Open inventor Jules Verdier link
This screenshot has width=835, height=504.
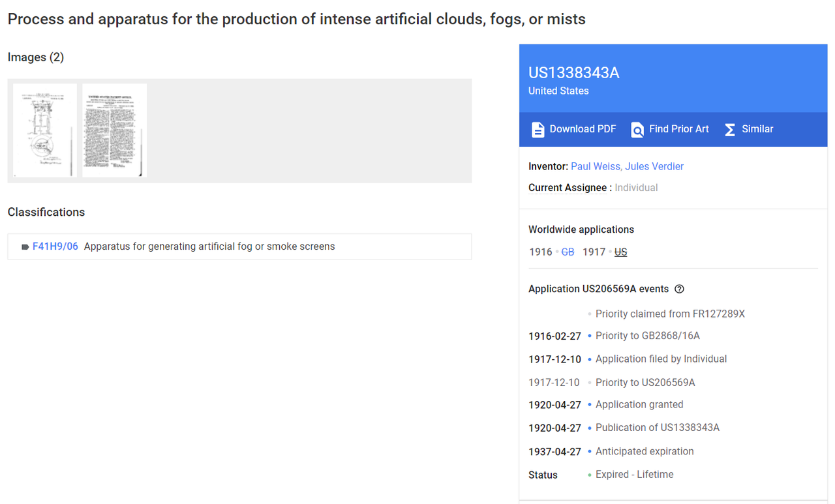(x=654, y=166)
